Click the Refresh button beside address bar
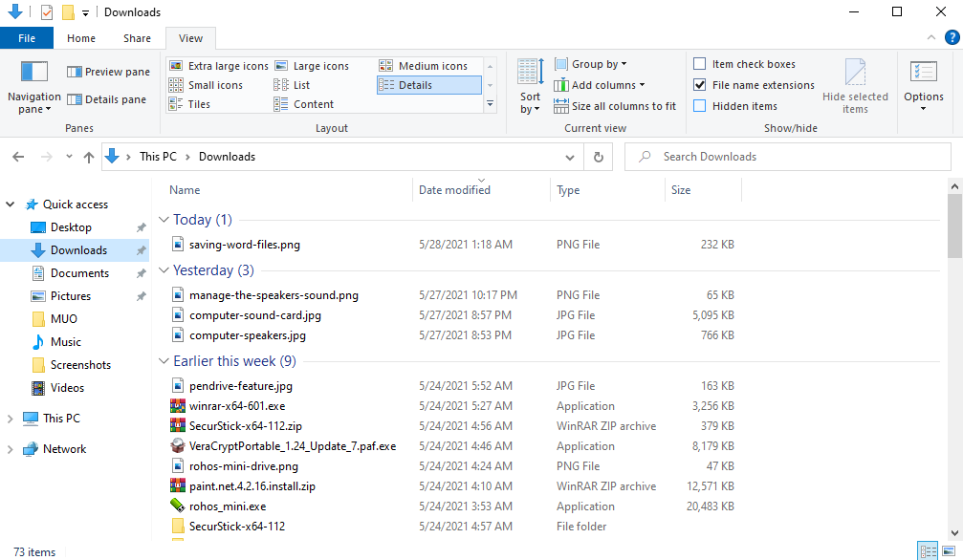 [x=598, y=157]
